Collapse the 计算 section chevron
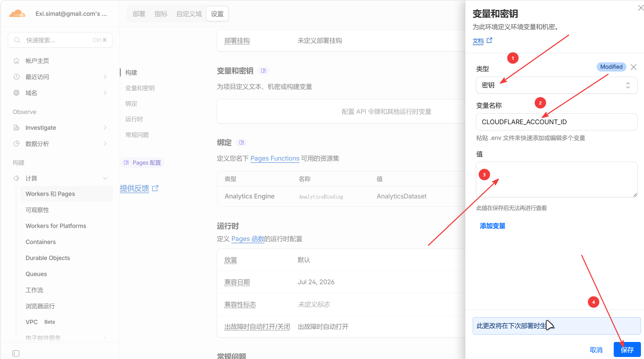 105,178
